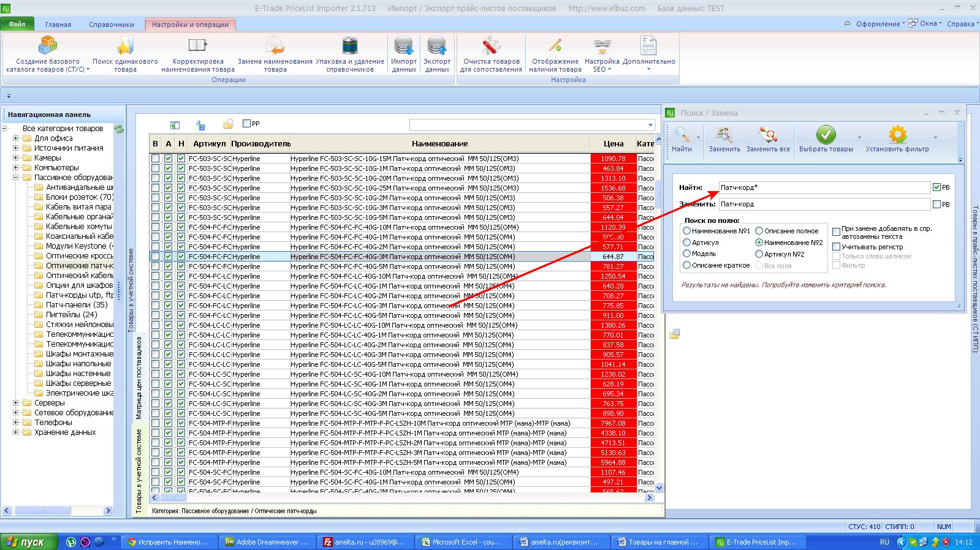Open Матрица цен поставщиков vertical tab

[139, 378]
